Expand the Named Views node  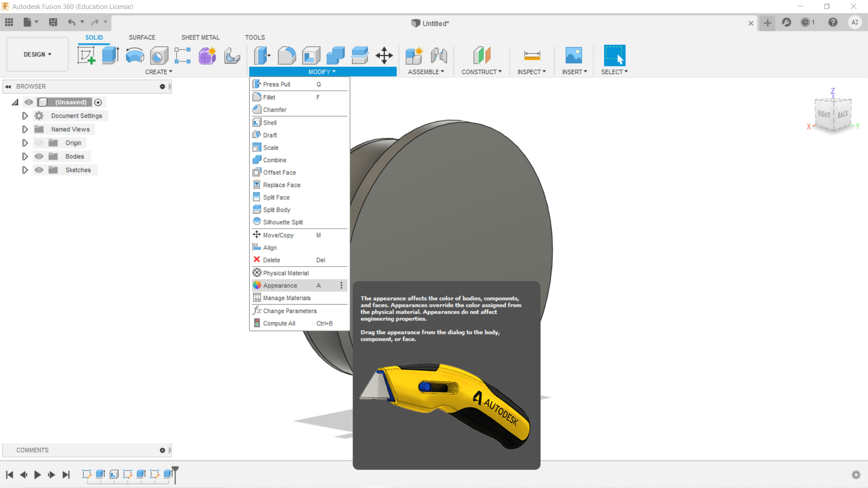coord(25,129)
